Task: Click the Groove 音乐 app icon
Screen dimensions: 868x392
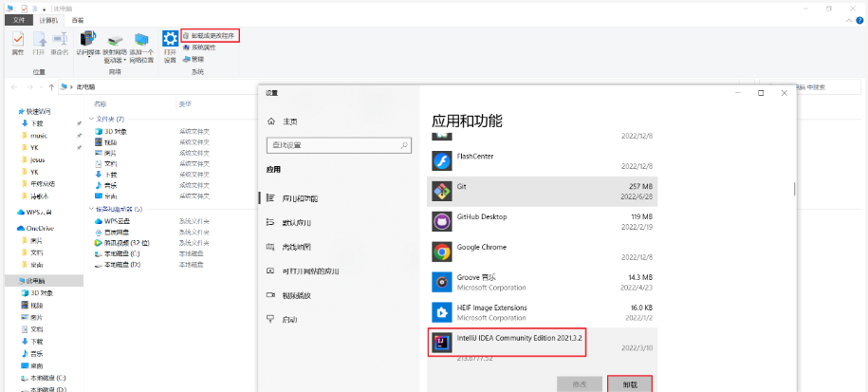Action: (442, 282)
